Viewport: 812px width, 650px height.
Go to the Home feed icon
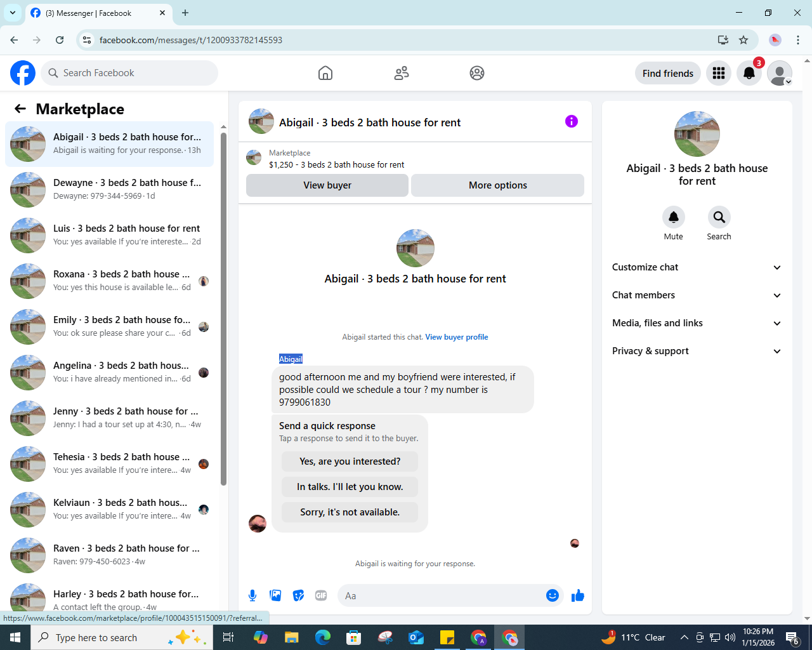coord(325,73)
